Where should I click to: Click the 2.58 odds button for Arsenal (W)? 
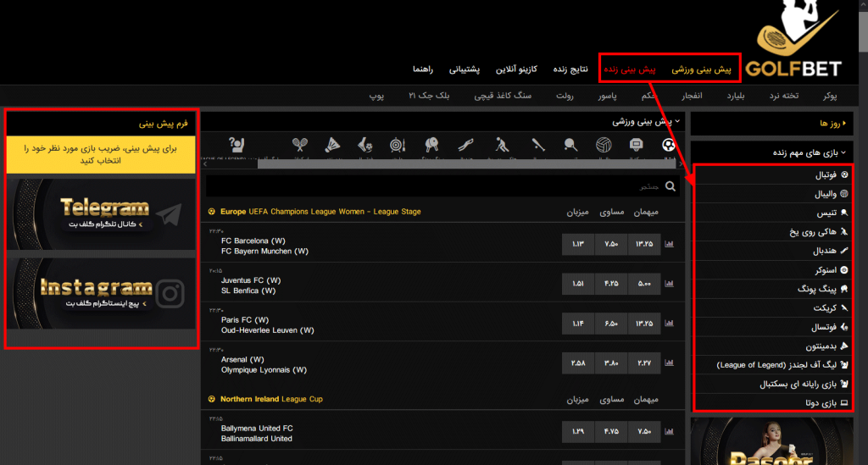(x=579, y=363)
